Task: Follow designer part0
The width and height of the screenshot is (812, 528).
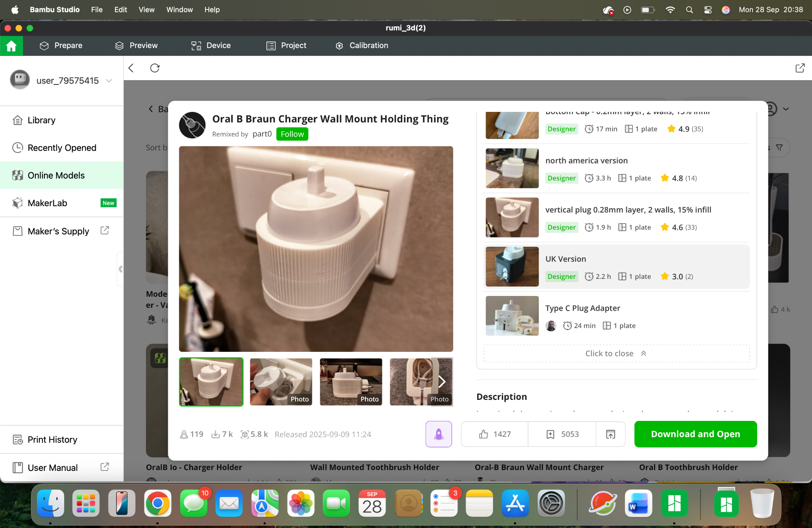Action: [292, 134]
